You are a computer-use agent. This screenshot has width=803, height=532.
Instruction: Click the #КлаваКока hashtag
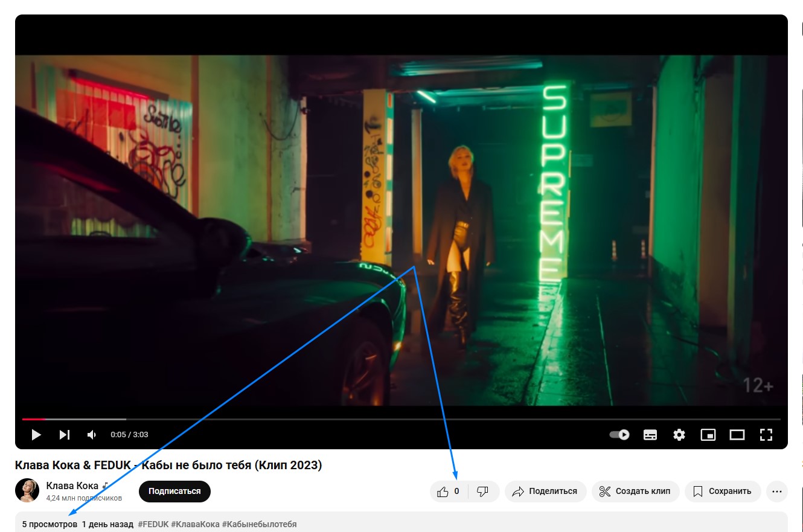[195, 524]
